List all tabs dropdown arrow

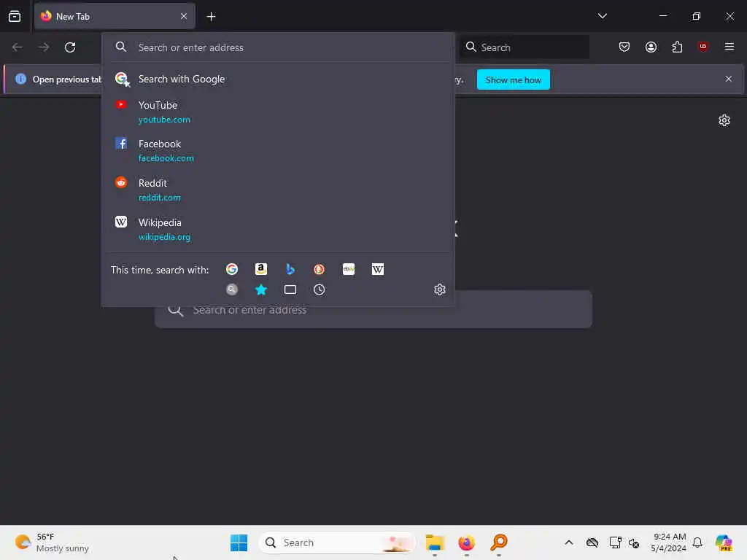pos(602,16)
